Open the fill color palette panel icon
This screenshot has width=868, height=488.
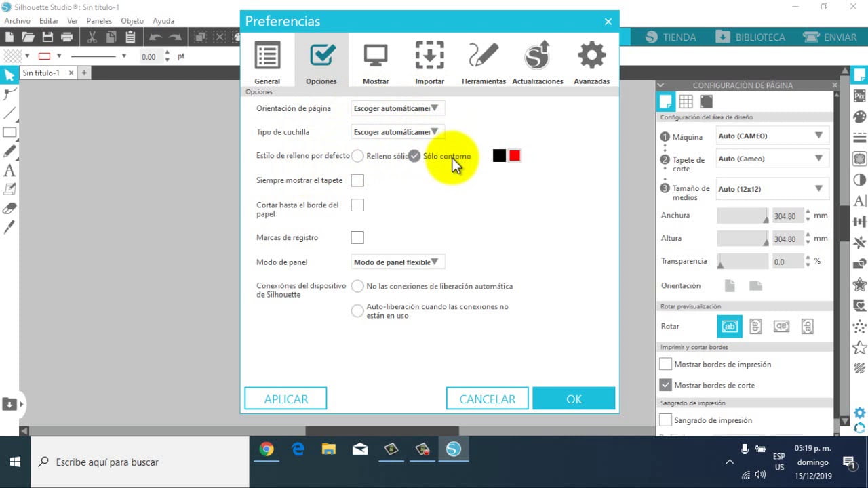pyautogui.click(x=860, y=117)
